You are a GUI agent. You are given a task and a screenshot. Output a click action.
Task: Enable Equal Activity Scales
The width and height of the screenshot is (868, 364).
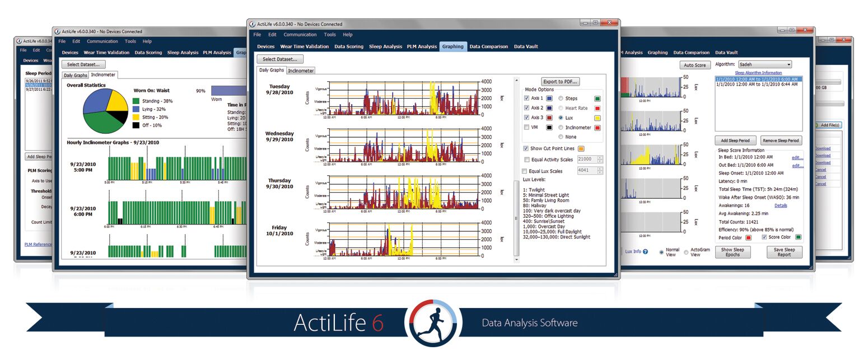[x=526, y=158]
